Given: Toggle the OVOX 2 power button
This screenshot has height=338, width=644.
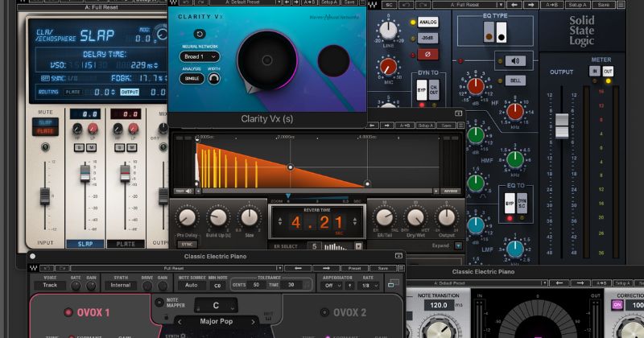Looking at the screenshot, I should [324, 312].
